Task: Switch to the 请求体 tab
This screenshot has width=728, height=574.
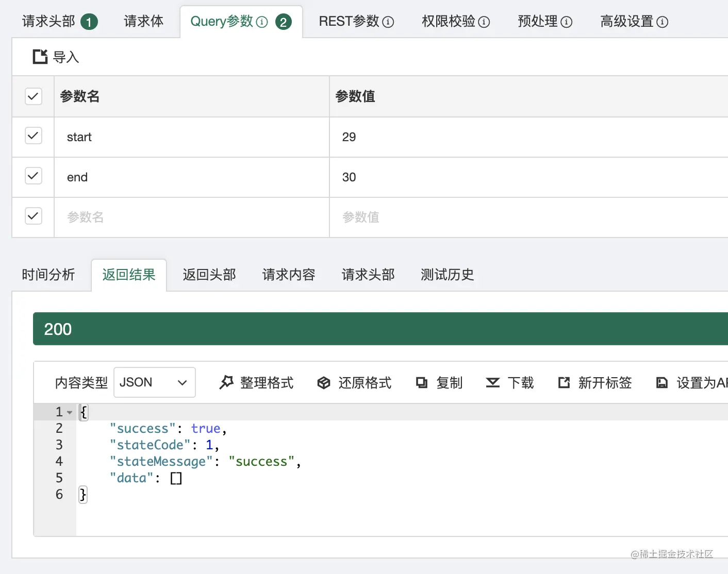Action: [143, 21]
